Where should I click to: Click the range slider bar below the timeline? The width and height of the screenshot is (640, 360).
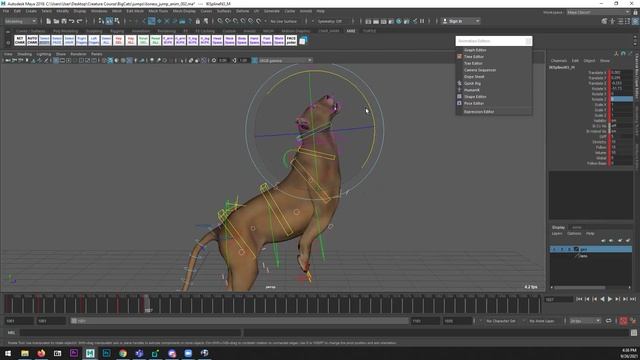(x=240, y=321)
